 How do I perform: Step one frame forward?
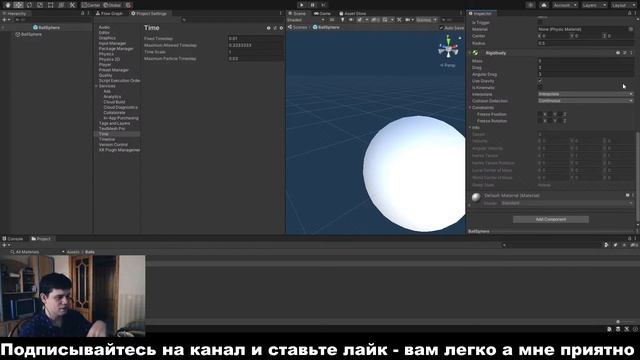pos(324,5)
